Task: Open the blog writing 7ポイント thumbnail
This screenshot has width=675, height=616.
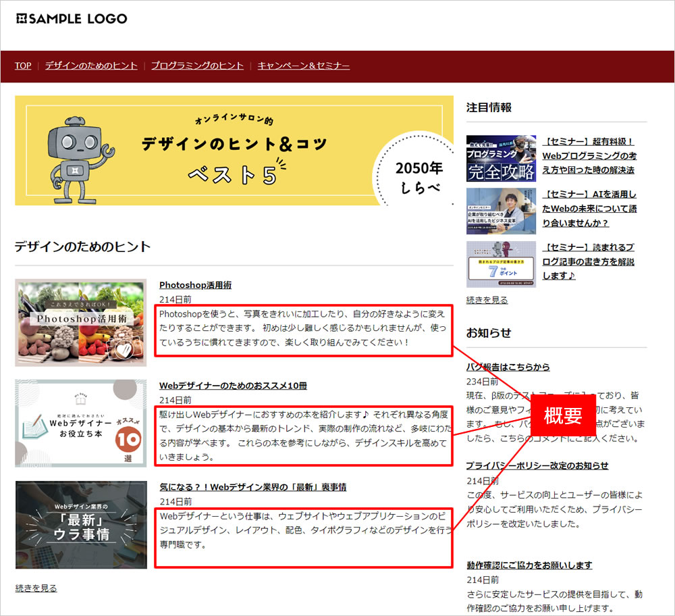Action: tap(501, 264)
